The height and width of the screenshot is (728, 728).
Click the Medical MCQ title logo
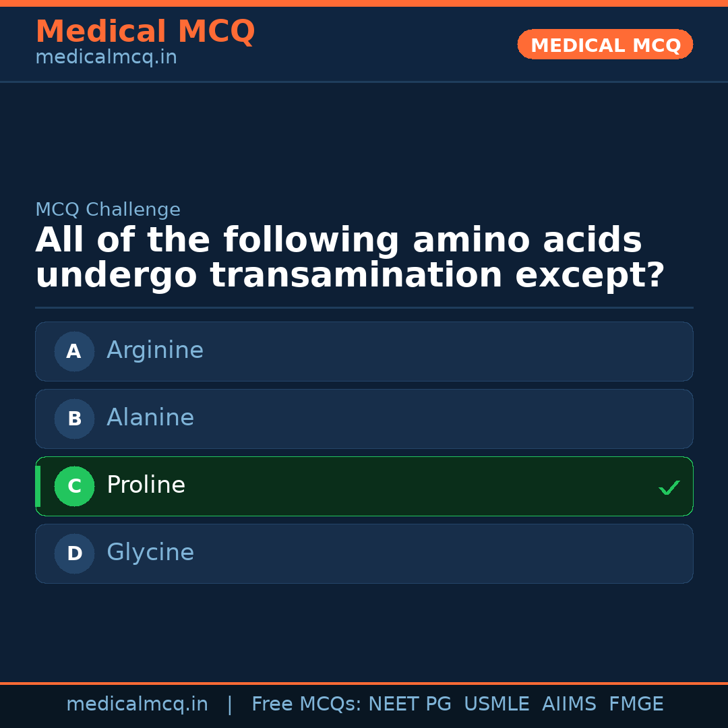[x=145, y=32]
